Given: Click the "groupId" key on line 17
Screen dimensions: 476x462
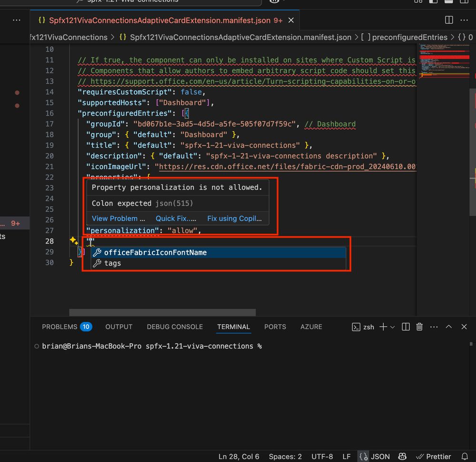Looking at the screenshot, I should click(x=105, y=124).
